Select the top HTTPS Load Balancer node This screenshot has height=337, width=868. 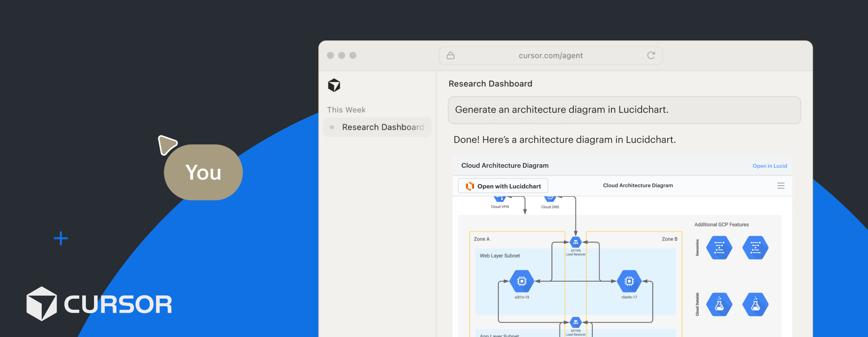pyautogui.click(x=576, y=243)
